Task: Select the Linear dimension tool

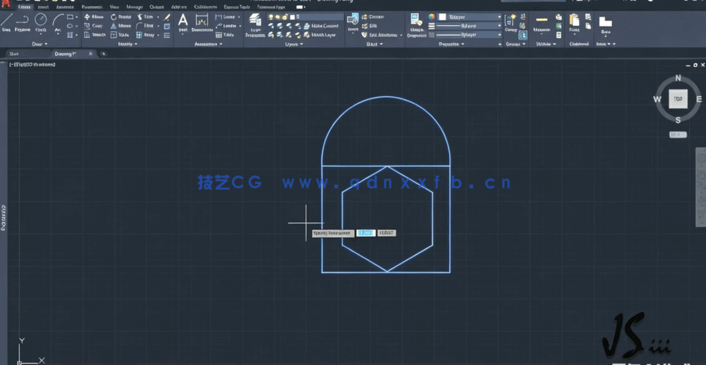Action: pyautogui.click(x=226, y=17)
